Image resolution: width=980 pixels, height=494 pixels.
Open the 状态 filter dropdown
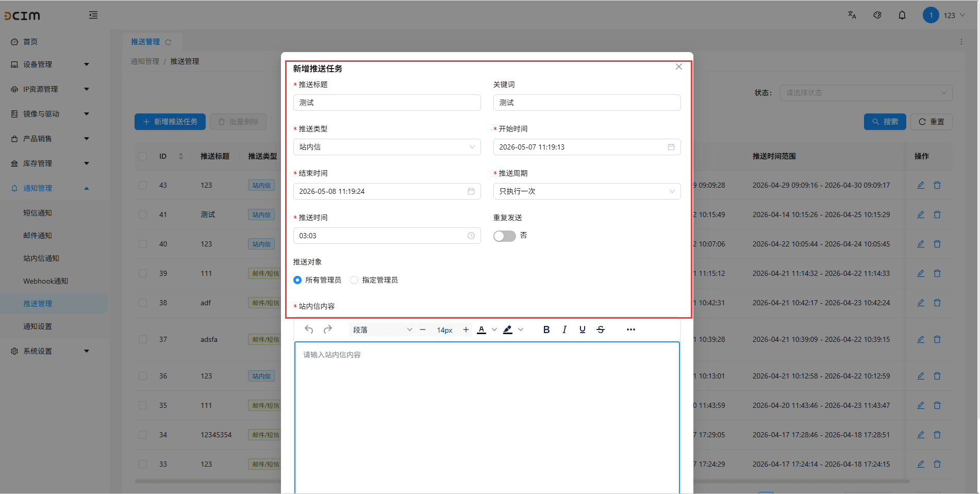866,93
